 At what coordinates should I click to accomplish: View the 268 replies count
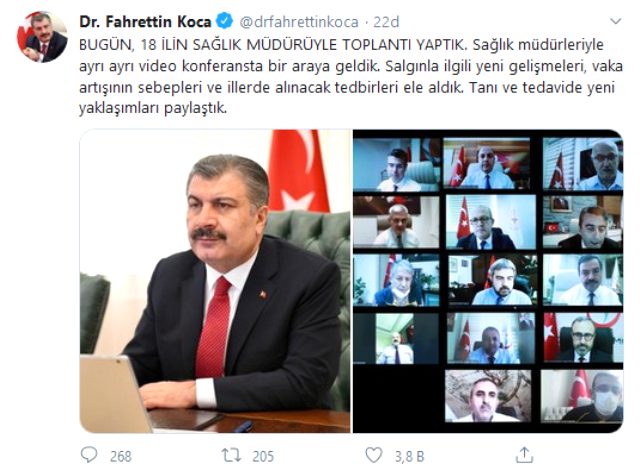coord(121,456)
